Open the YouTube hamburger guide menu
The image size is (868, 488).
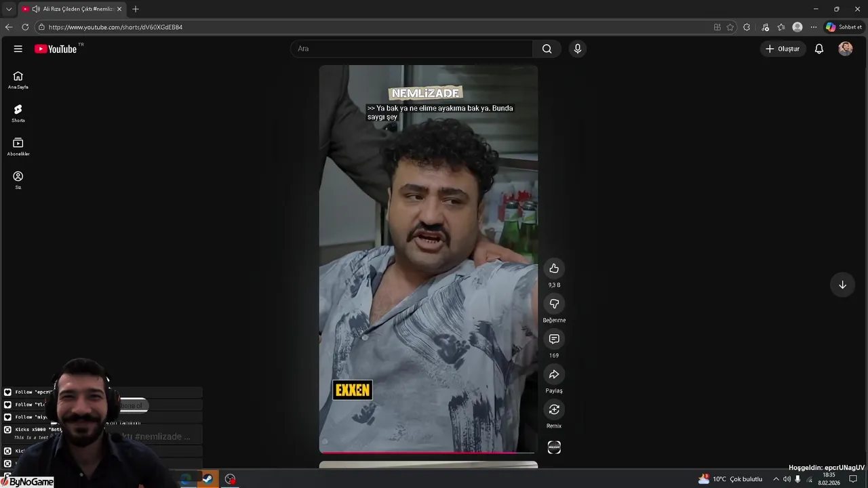tap(18, 49)
